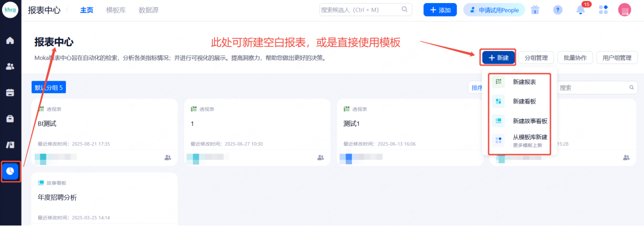Select 新建报表 from the dropdown menu

click(x=524, y=82)
